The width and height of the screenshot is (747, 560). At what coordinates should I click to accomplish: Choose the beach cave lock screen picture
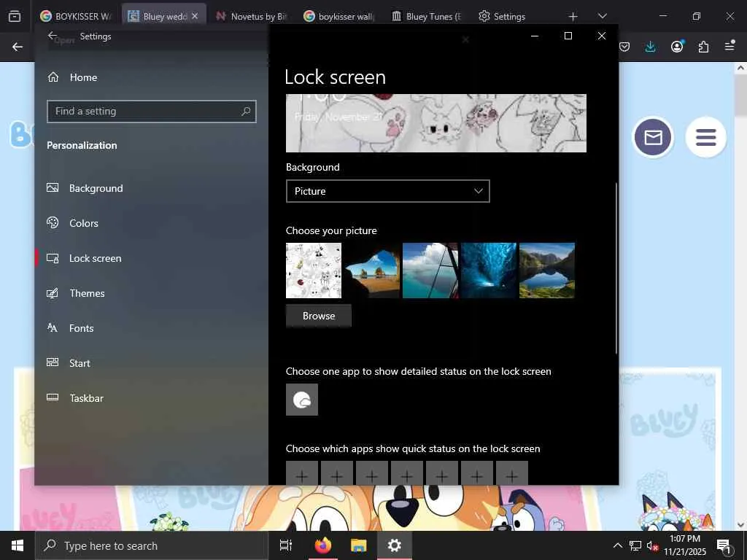tap(372, 271)
